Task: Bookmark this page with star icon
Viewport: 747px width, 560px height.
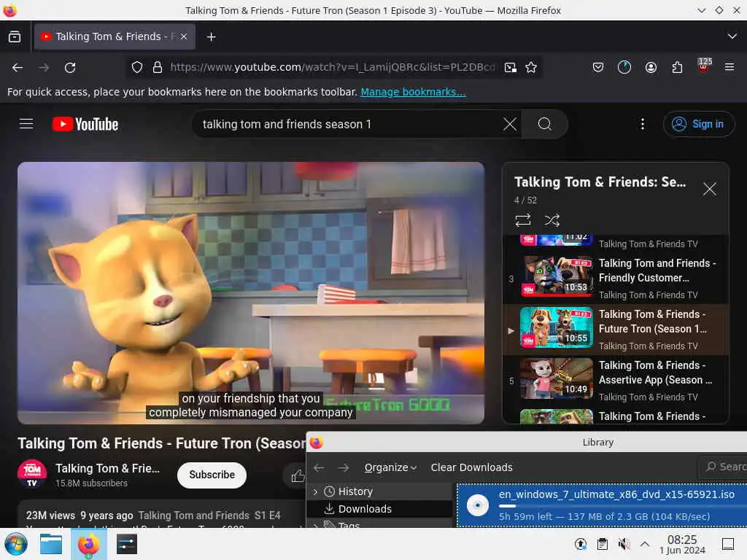Action: 531,68
